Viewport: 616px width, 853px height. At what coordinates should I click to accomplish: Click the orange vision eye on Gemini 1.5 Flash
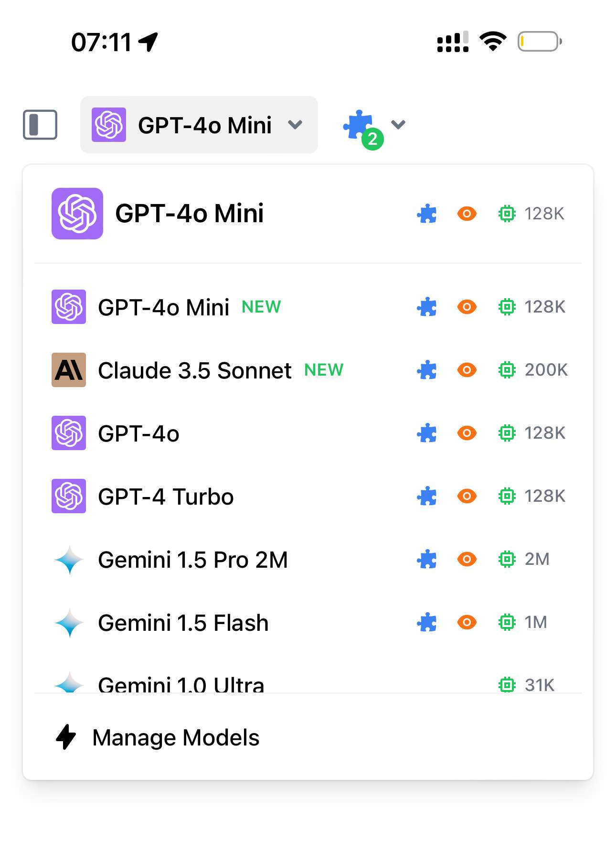coord(467,622)
